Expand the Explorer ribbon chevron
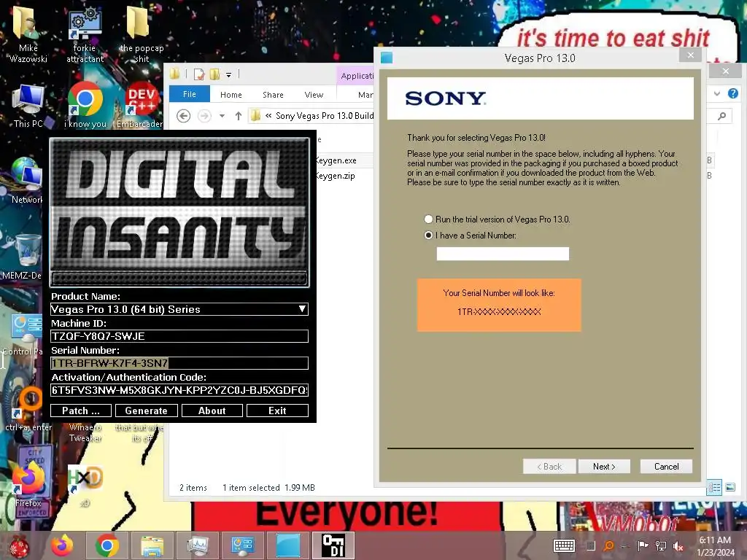The image size is (747, 560). point(717,93)
